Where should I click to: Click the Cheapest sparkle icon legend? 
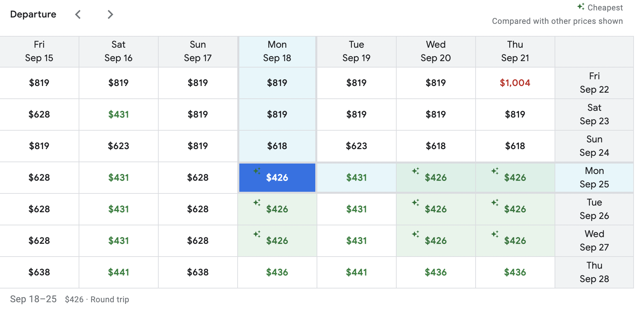point(580,7)
